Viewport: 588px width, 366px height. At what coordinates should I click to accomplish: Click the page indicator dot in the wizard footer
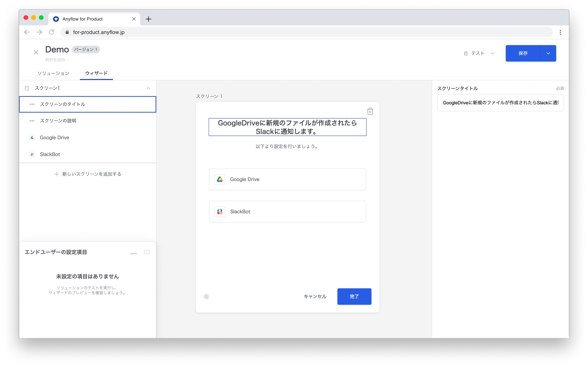[x=206, y=296]
